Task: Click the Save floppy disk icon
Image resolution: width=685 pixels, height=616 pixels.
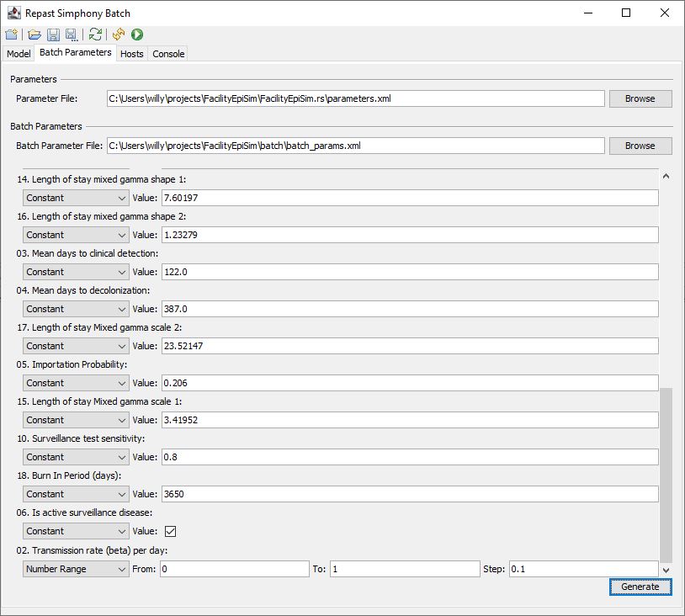Action: click(x=53, y=35)
